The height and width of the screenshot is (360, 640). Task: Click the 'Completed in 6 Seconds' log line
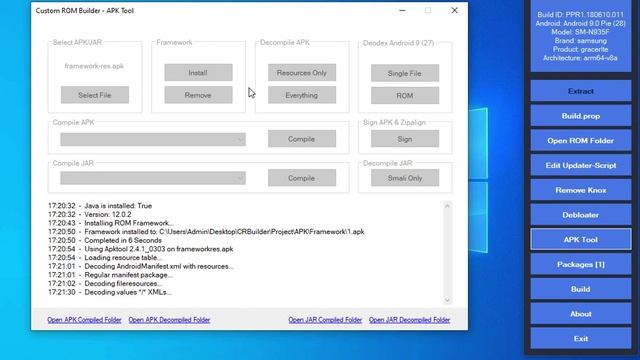[105, 240]
